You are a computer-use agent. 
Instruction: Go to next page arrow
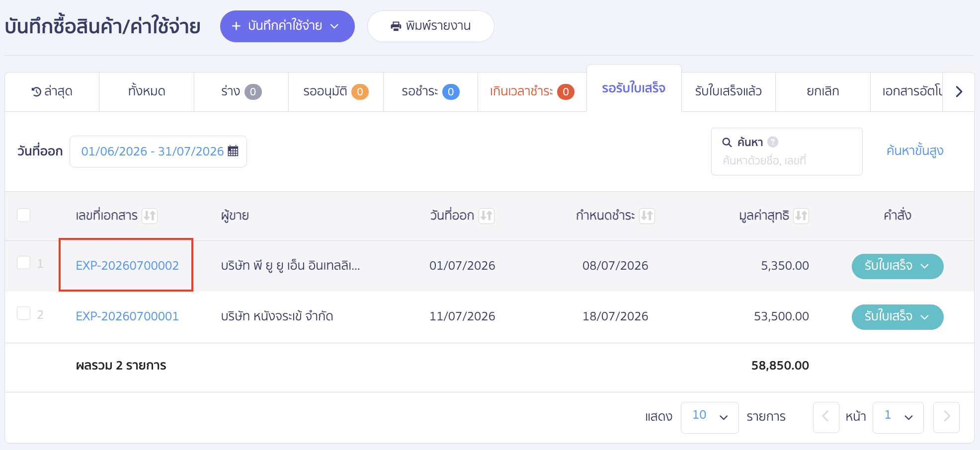click(946, 417)
